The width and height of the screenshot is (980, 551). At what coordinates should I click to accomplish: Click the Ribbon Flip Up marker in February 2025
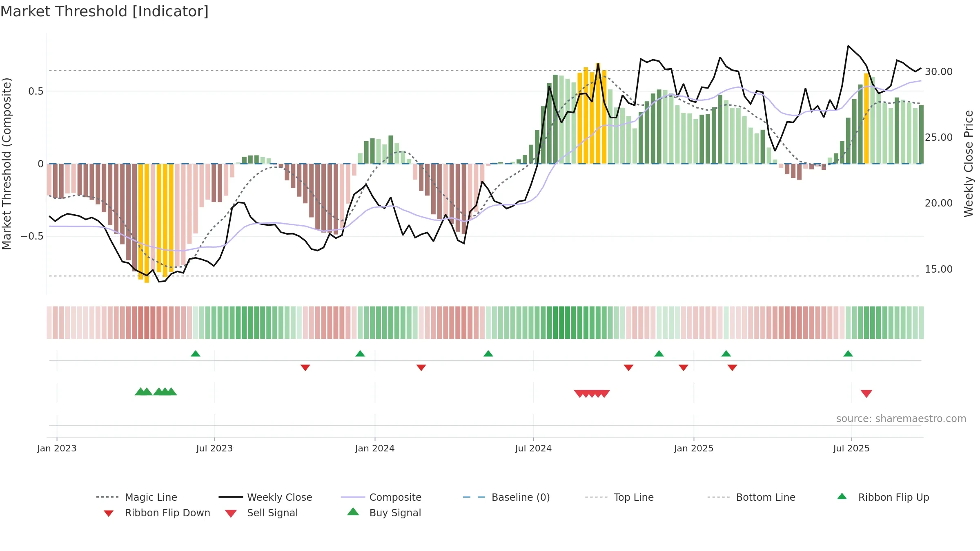point(726,353)
